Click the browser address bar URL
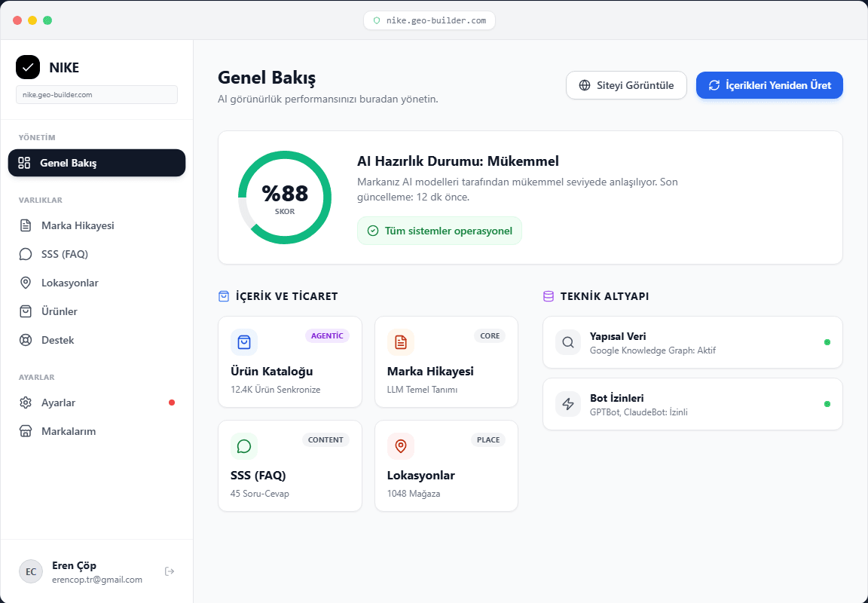868x603 pixels. [429, 20]
